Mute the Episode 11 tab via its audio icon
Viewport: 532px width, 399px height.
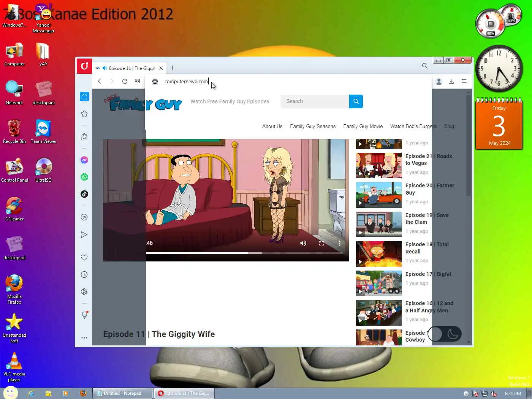tap(105, 68)
